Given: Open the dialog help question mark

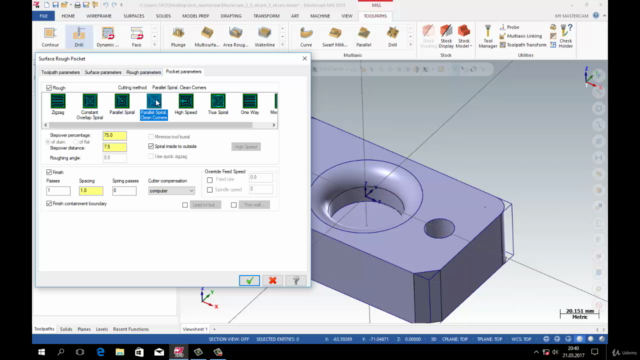Looking at the screenshot, I should [x=296, y=280].
